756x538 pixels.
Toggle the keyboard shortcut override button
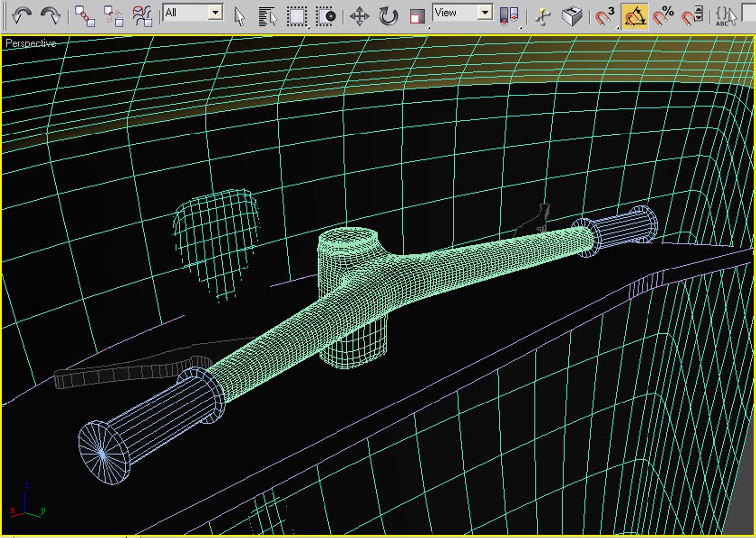tap(572, 16)
